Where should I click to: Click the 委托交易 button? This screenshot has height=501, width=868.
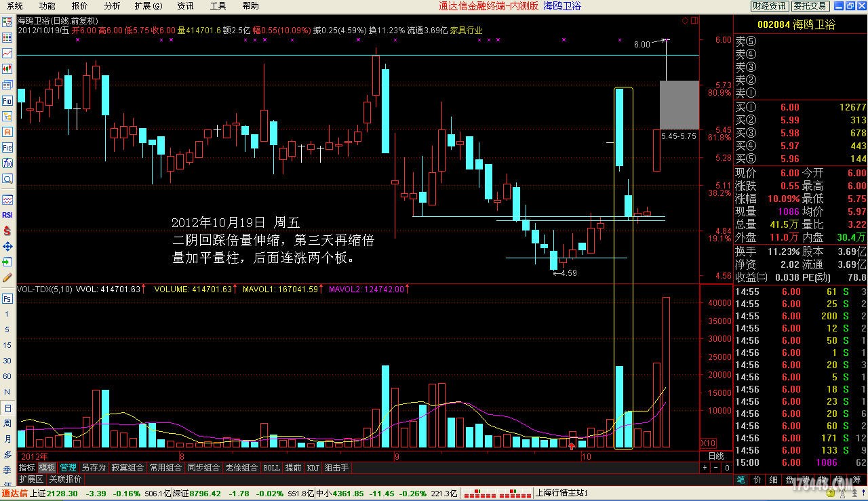(x=810, y=6)
